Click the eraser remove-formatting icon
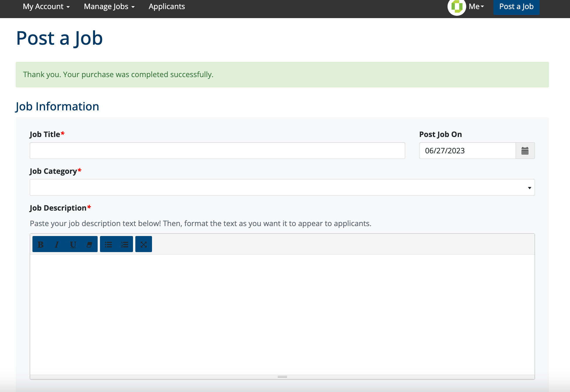 point(89,244)
